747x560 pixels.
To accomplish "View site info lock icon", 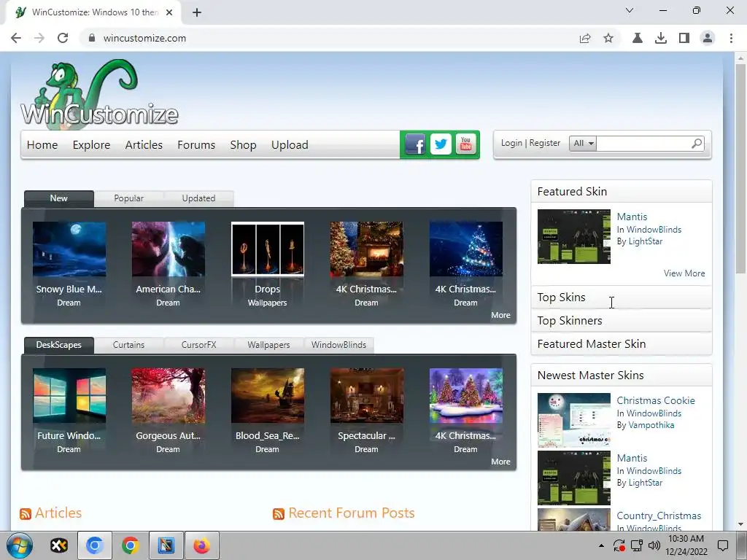I will [x=92, y=38].
